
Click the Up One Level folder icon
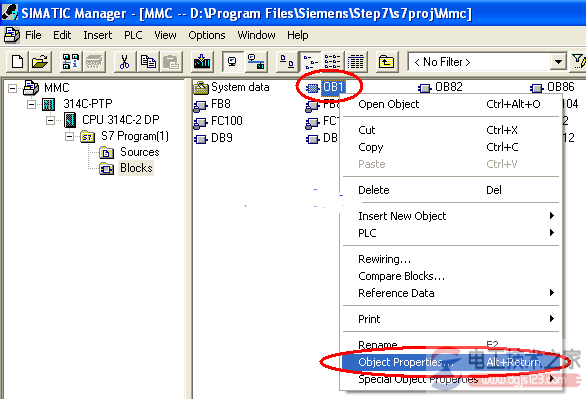tap(386, 62)
